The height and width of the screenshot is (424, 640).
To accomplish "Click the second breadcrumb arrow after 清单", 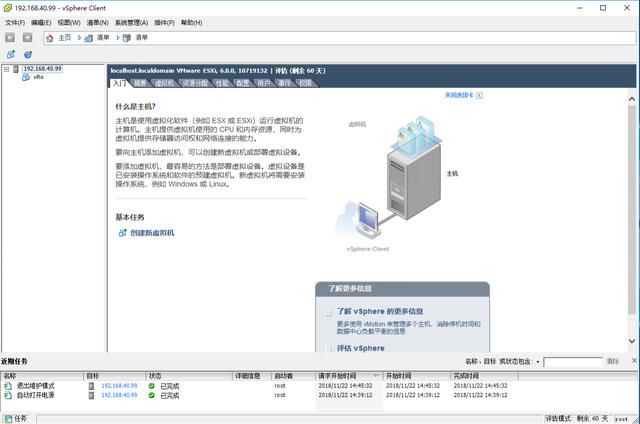I will tap(118, 38).
